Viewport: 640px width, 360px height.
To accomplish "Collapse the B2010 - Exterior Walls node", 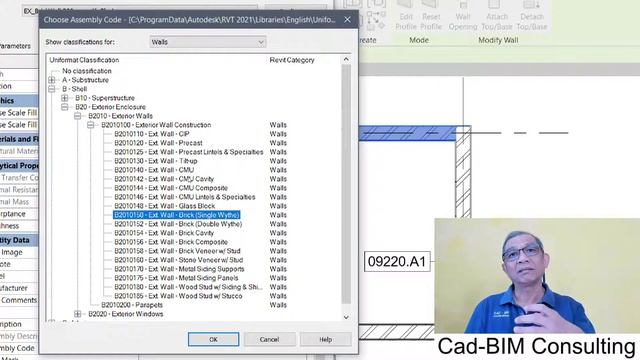I will [x=78, y=116].
